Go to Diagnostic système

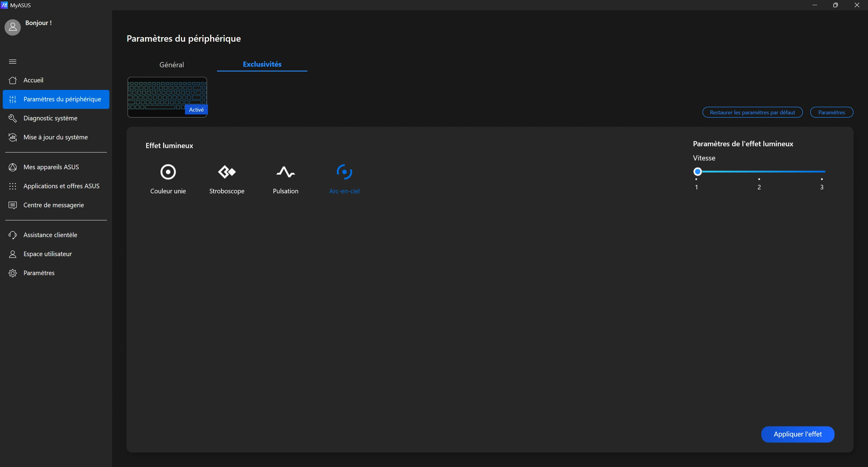(56, 118)
